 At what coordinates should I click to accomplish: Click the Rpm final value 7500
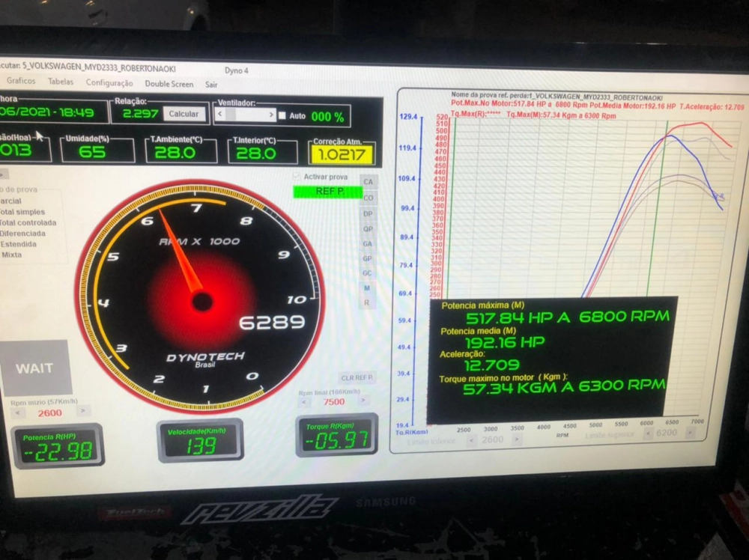tap(333, 401)
